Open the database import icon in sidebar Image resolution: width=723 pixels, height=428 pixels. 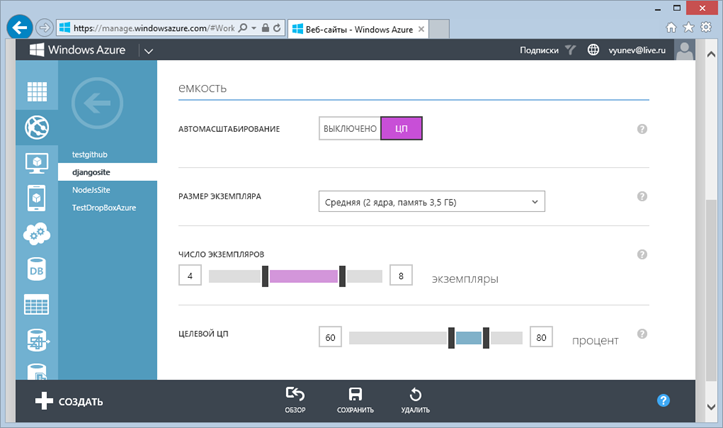(x=38, y=340)
